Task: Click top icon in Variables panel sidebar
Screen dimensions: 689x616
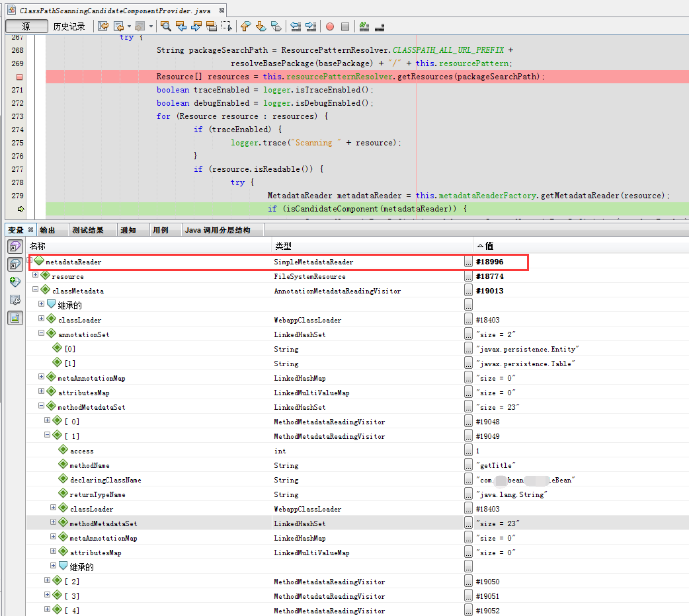Action: [15, 247]
